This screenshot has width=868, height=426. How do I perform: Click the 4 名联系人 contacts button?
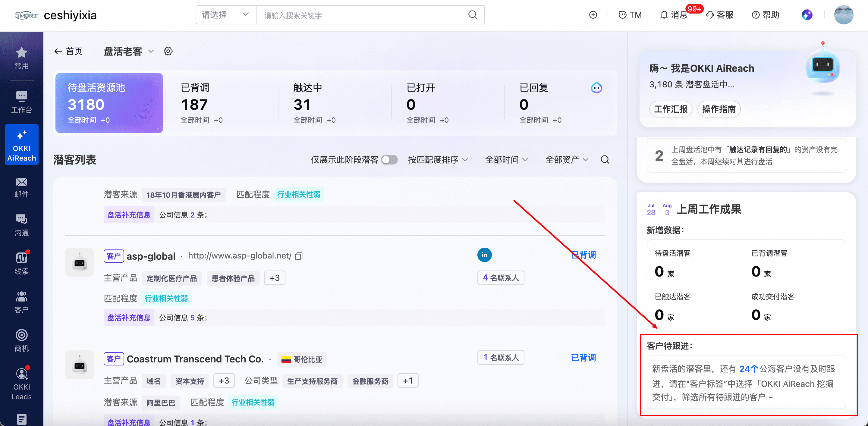click(500, 278)
